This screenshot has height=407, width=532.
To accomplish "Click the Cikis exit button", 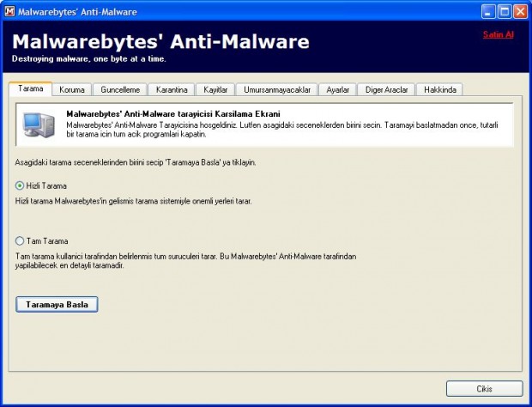I will pyautogui.click(x=484, y=389).
